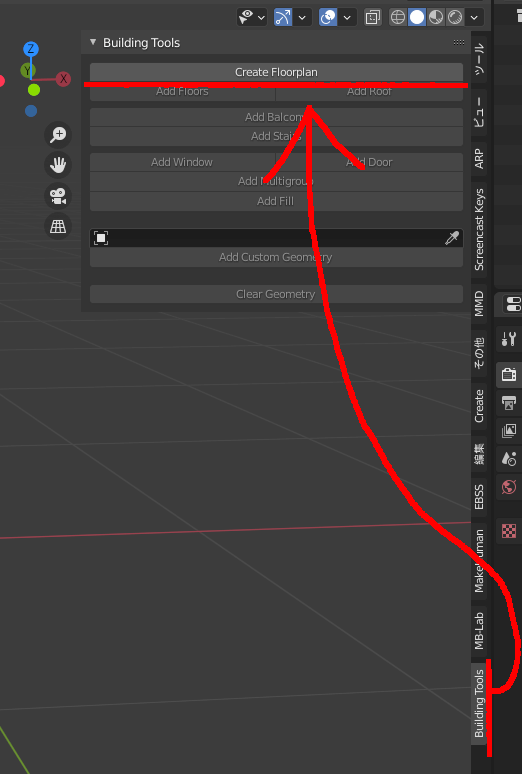Click the properties editor type icon with two toggles
This screenshot has height=774, width=522.
(513, 305)
